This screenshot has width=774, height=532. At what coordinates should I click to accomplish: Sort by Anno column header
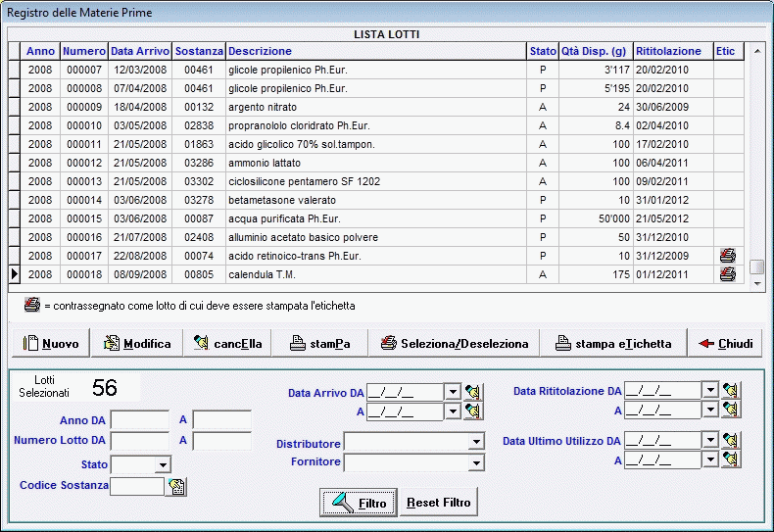point(40,51)
